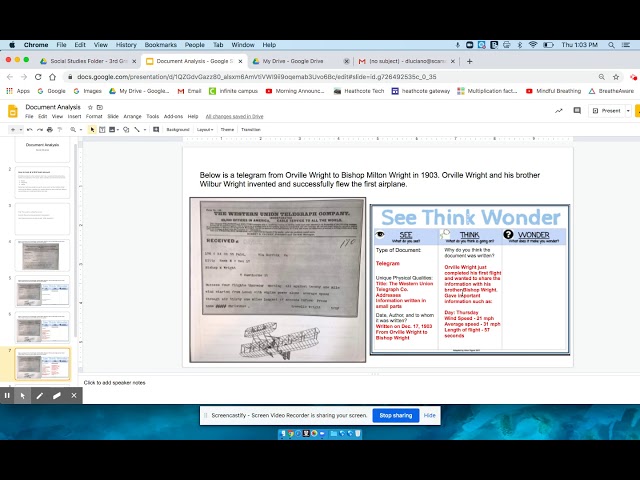Select the Screencastify mouse pointer tool

tap(22, 395)
